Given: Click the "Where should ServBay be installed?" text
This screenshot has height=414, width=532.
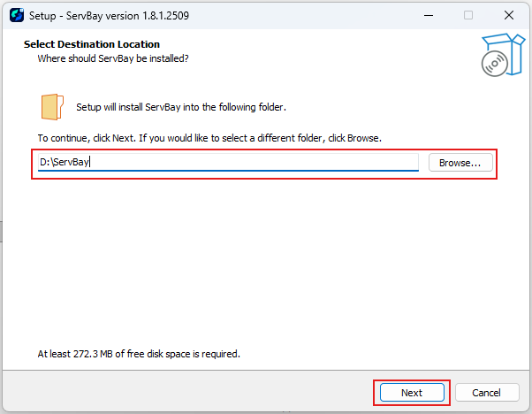Looking at the screenshot, I should click(113, 58).
